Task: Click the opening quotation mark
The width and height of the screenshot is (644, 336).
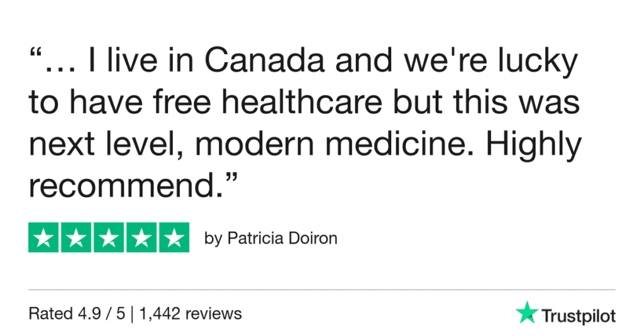Action: [36, 55]
